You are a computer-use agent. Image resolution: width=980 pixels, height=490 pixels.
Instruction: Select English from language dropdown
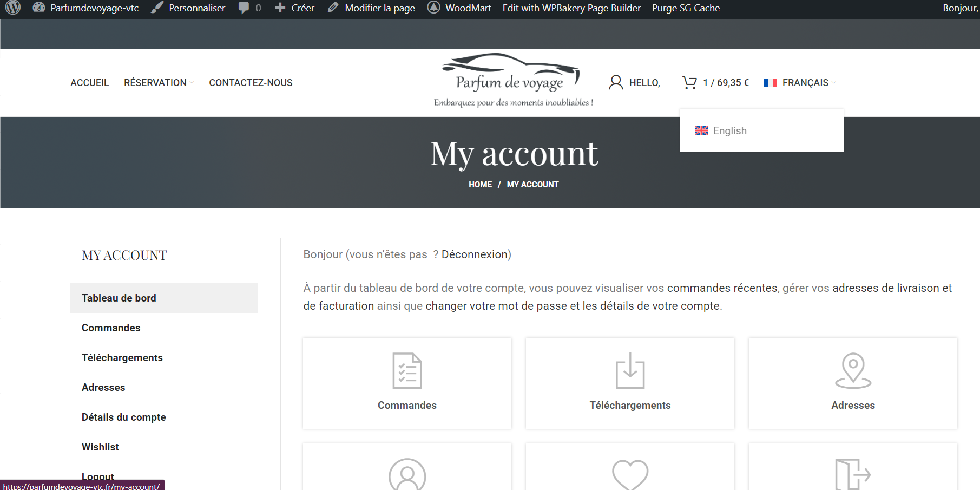[x=761, y=130]
